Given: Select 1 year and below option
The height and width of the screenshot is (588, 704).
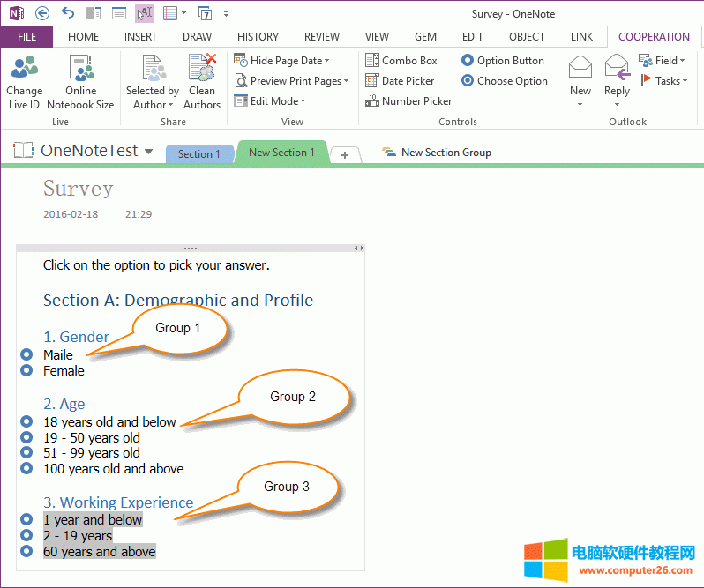Looking at the screenshot, I should tap(27, 519).
